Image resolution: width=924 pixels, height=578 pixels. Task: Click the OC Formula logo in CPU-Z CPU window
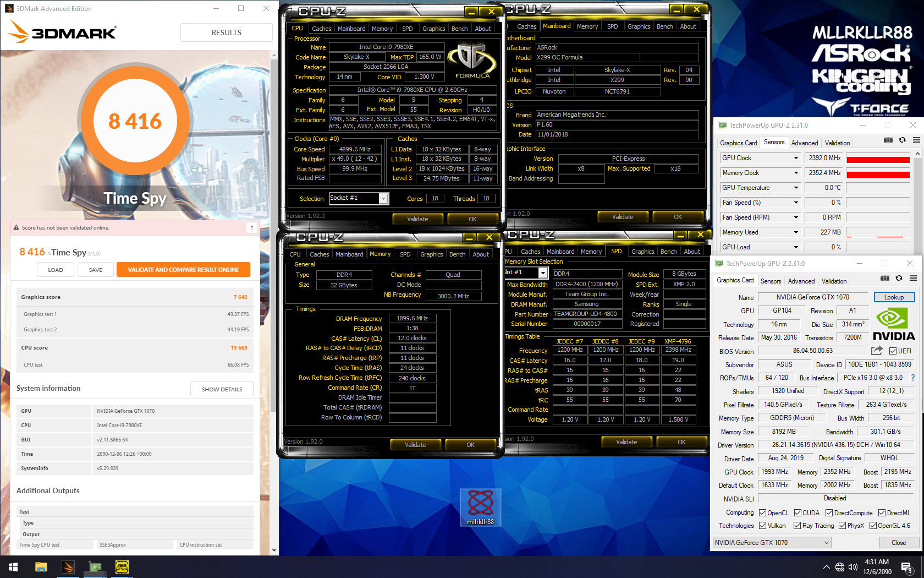point(472,61)
